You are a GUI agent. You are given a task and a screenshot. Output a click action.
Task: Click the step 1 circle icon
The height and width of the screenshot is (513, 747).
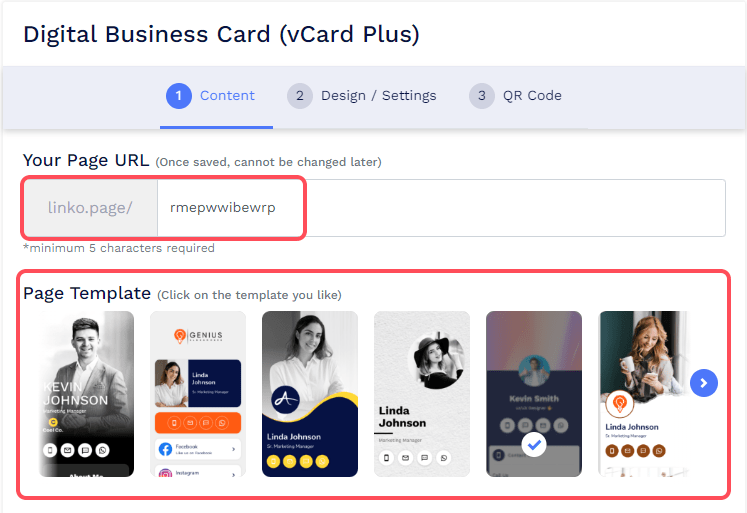click(x=179, y=96)
